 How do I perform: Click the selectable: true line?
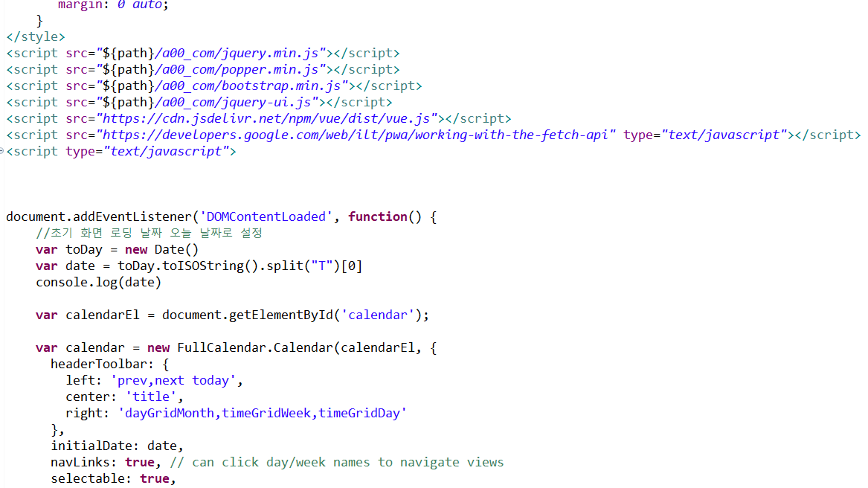(x=113, y=478)
